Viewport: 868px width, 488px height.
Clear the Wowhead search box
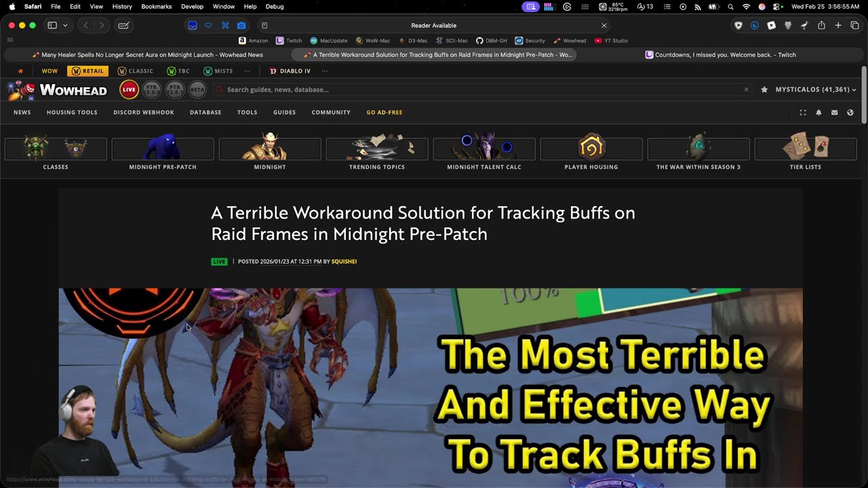[x=747, y=89]
